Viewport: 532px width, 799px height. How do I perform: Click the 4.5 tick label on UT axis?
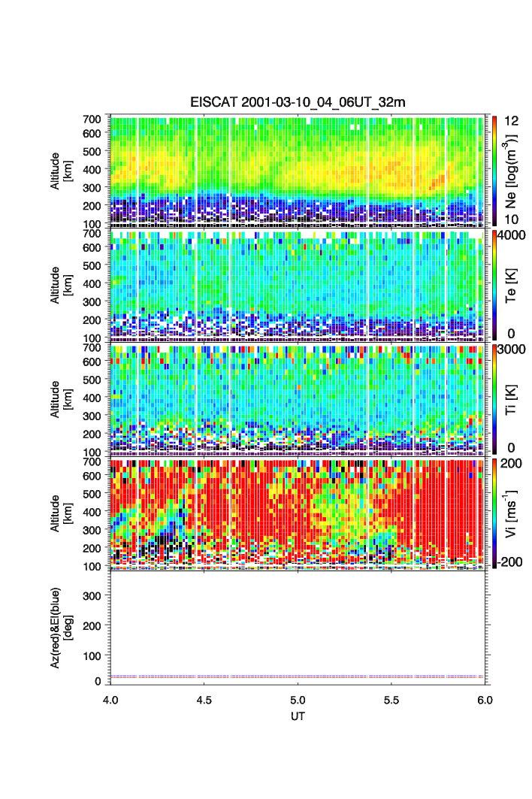[204, 699]
